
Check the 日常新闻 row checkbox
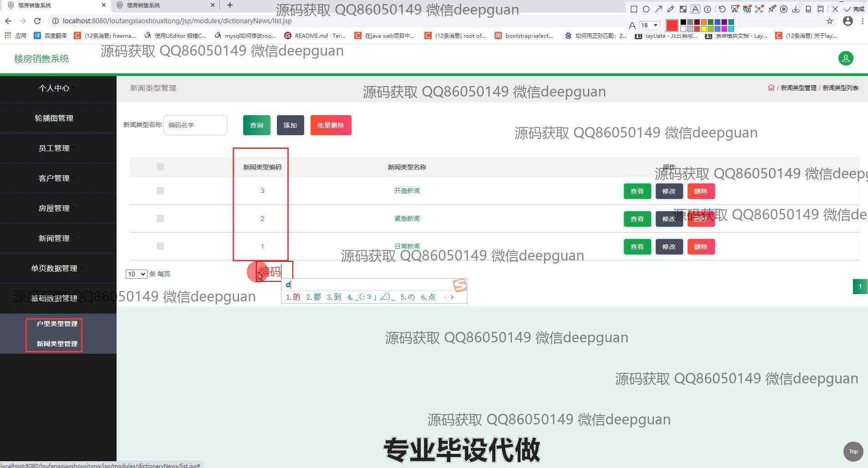(160, 246)
